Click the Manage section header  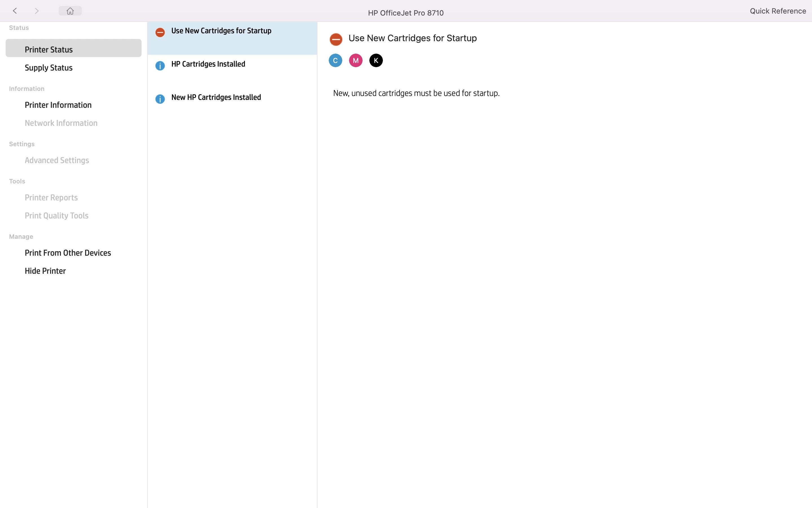click(x=21, y=237)
